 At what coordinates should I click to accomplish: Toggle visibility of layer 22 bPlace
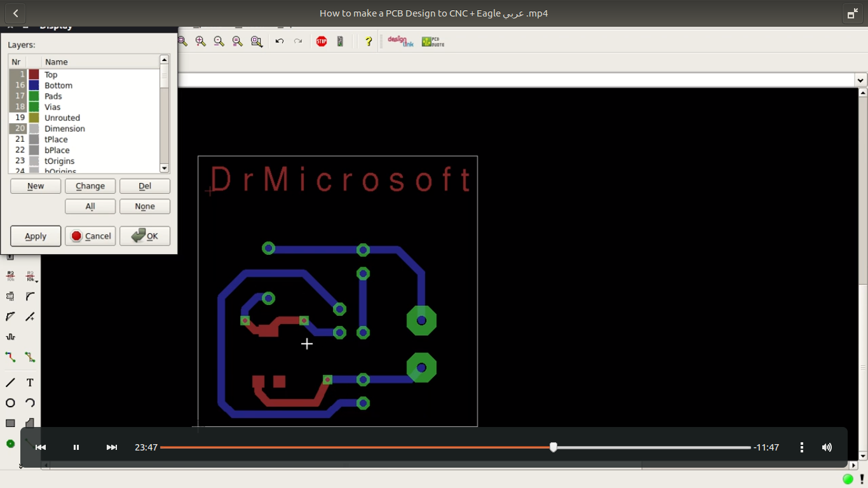pos(18,150)
